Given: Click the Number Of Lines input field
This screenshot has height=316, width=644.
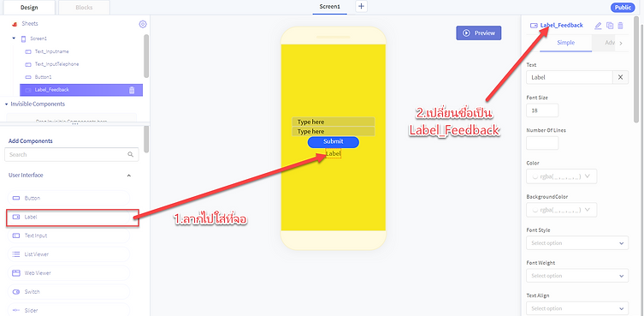Looking at the screenshot, I should 542,143.
